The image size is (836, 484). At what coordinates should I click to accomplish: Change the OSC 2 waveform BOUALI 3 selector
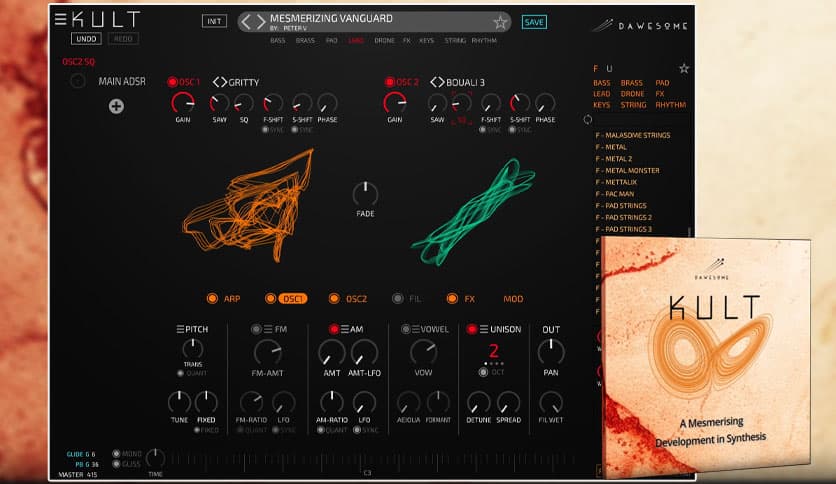457,82
